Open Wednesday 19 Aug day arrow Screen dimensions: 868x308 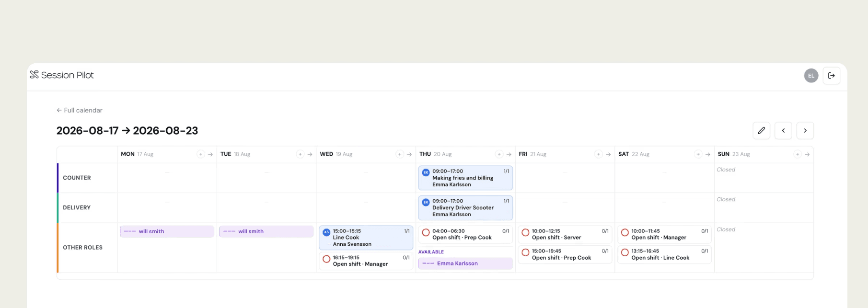pos(409,154)
